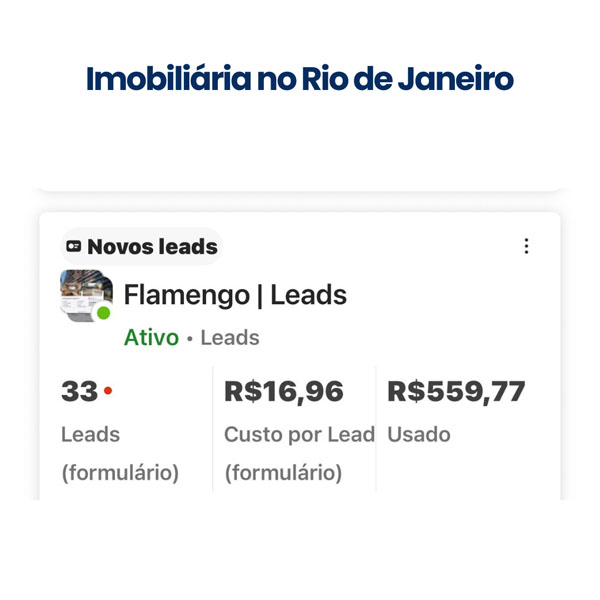Click the Novos leads label text
Image resolution: width=600 pixels, height=600 pixels.
click(152, 246)
